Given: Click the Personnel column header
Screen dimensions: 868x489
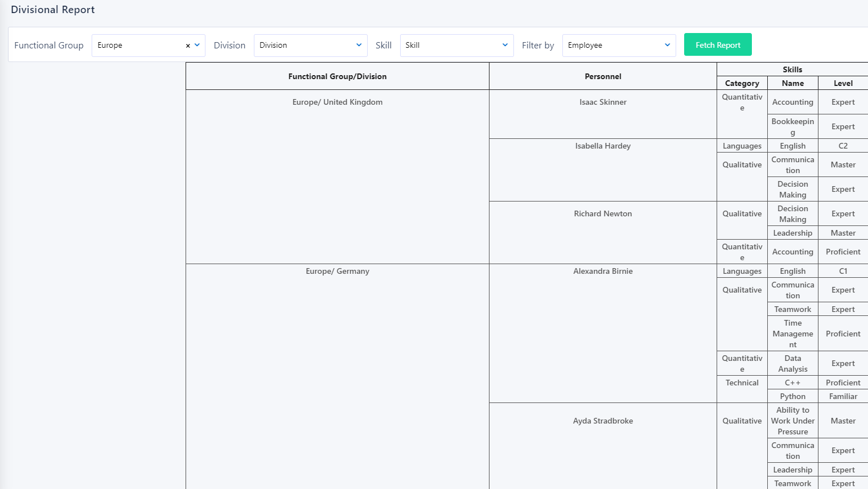Looking at the screenshot, I should [603, 76].
